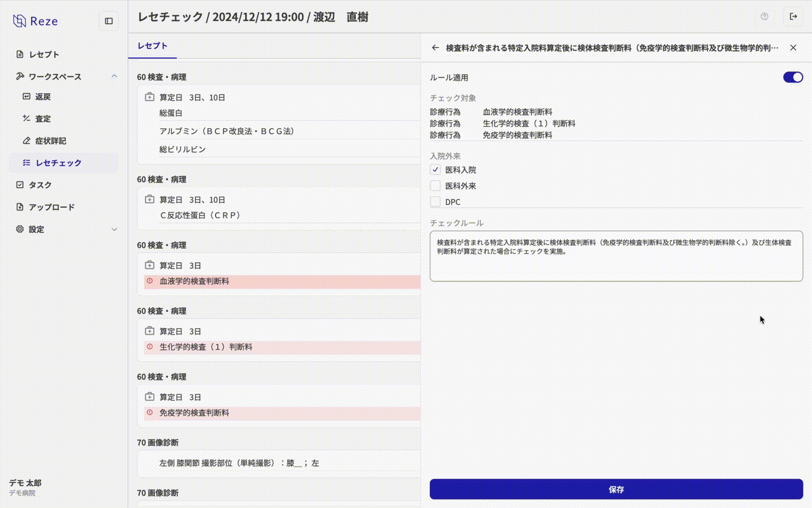The height and width of the screenshot is (508, 812).
Task: Click the help question mark icon
Action: pos(764,17)
